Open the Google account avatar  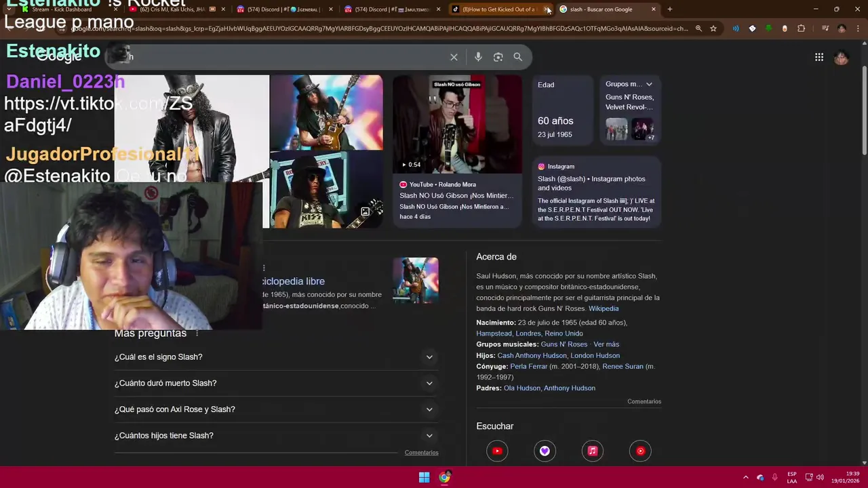[x=841, y=58]
